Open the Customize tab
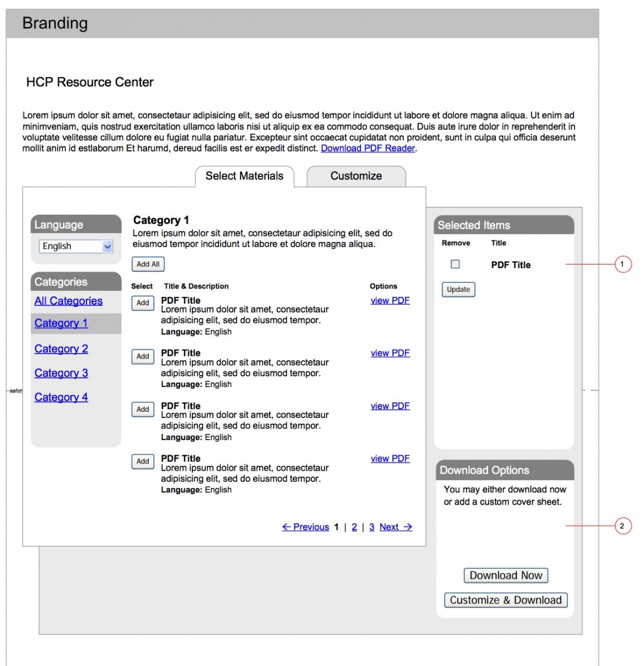This screenshot has width=644, height=666. point(356,176)
